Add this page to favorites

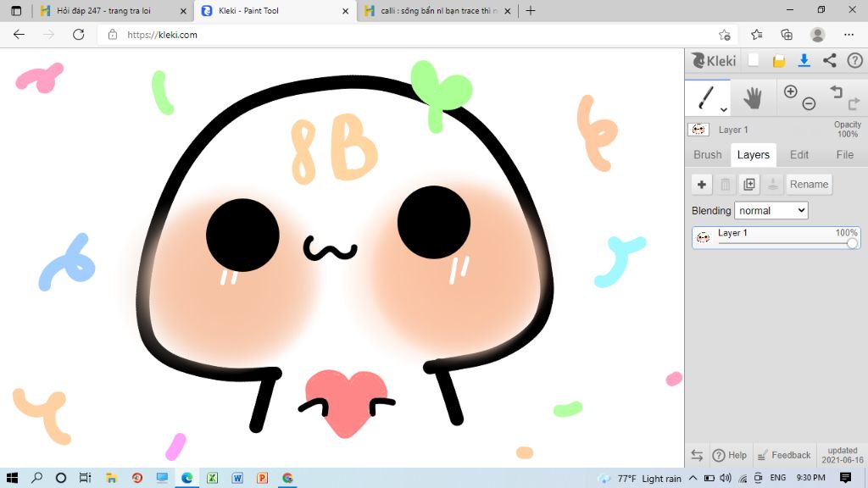pos(725,35)
